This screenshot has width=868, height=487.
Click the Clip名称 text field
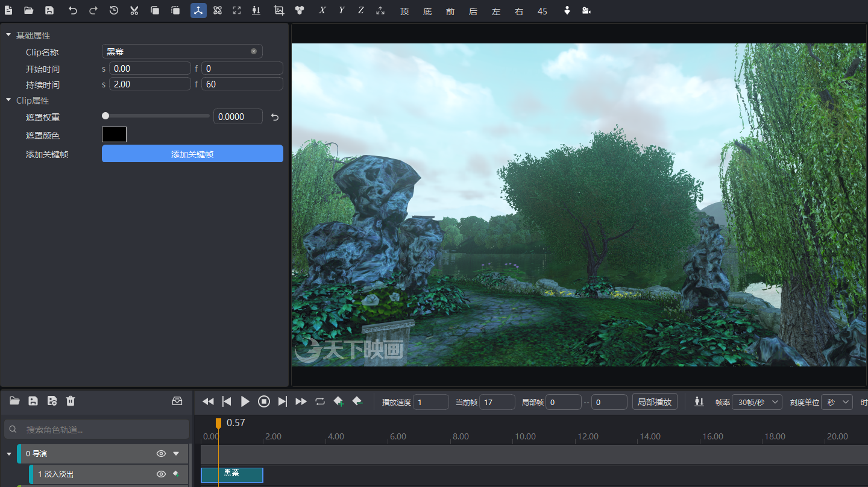tap(182, 51)
